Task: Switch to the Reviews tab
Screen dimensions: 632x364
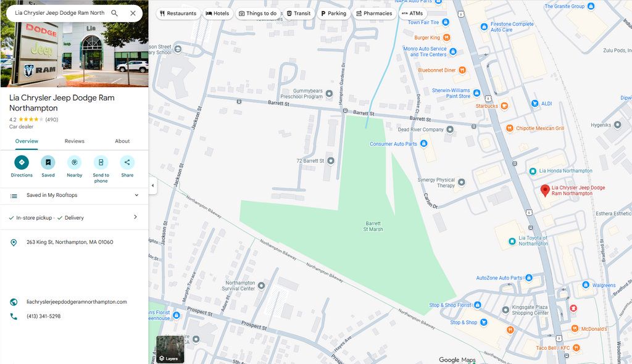Action: (x=75, y=141)
